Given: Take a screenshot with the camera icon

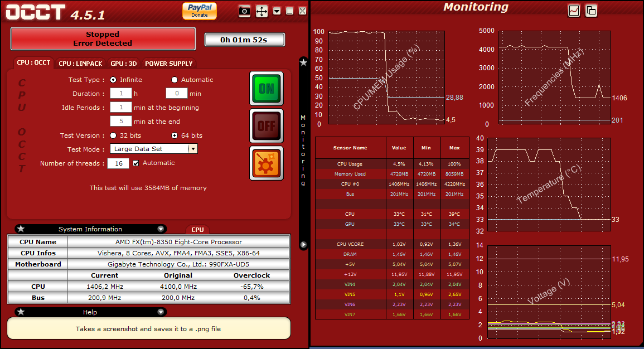Looking at the screenshot, I should click(244, 11).
